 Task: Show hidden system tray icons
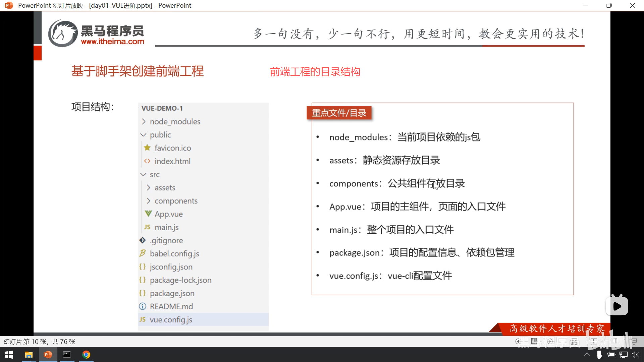(587, 355)
